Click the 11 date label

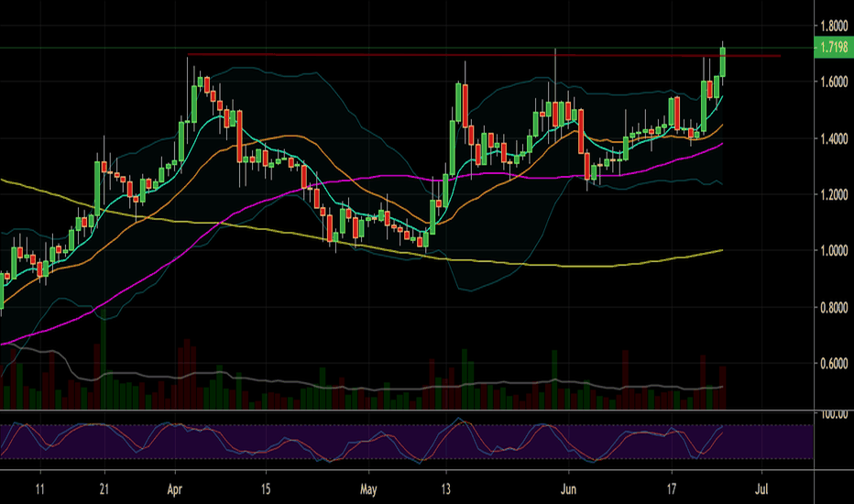point(39,489)
